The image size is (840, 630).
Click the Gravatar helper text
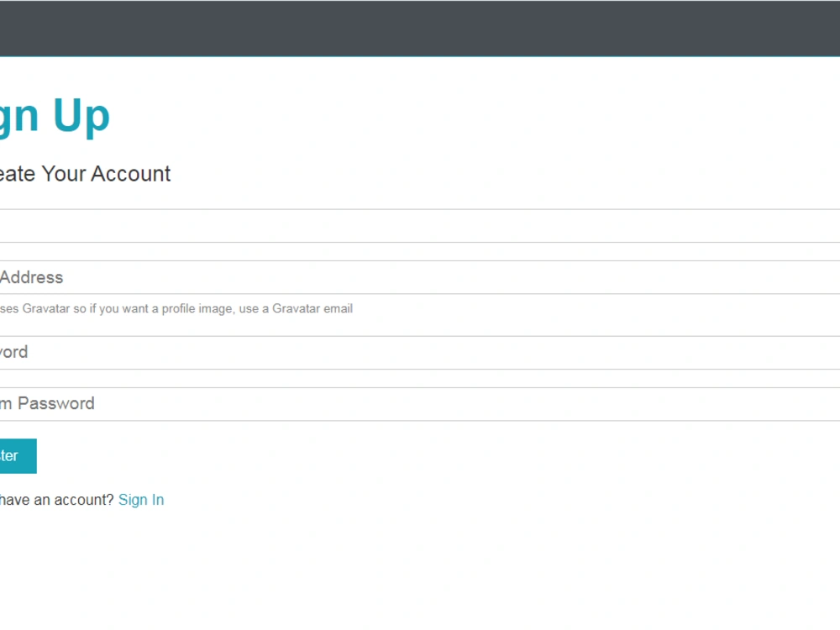176,308
